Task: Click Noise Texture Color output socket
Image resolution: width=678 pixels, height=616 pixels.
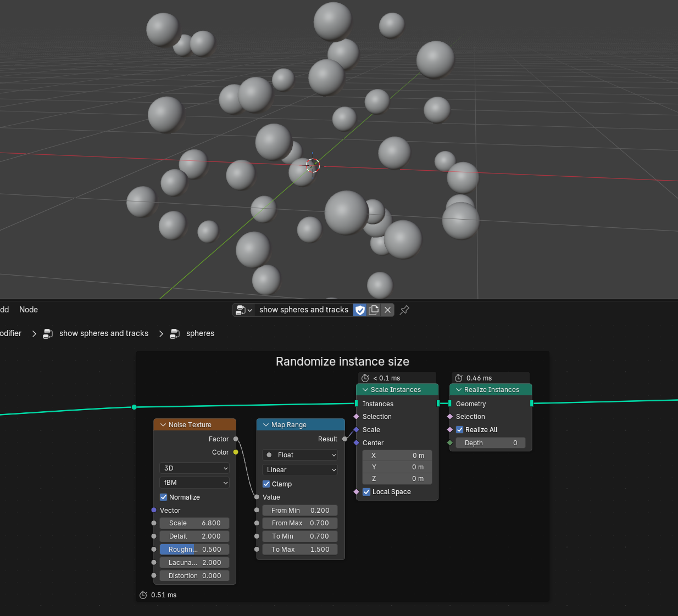Action: pos(236,452)
